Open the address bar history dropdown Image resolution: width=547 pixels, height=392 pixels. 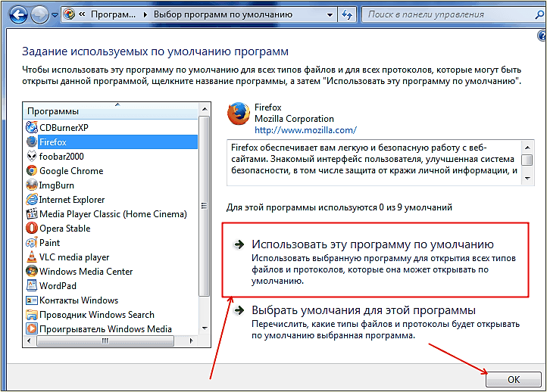330,14
